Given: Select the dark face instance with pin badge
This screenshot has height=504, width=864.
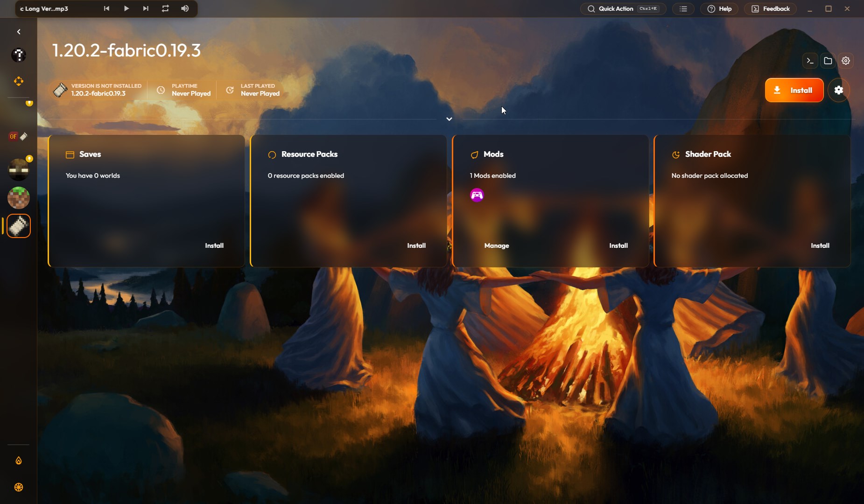Looking at the screenshot, I should click(x=19, y=169).
